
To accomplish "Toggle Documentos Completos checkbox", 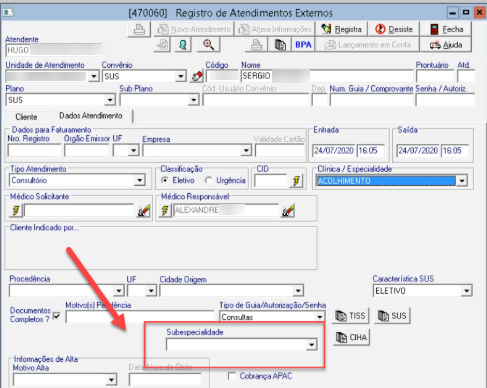I will point(57,315).
